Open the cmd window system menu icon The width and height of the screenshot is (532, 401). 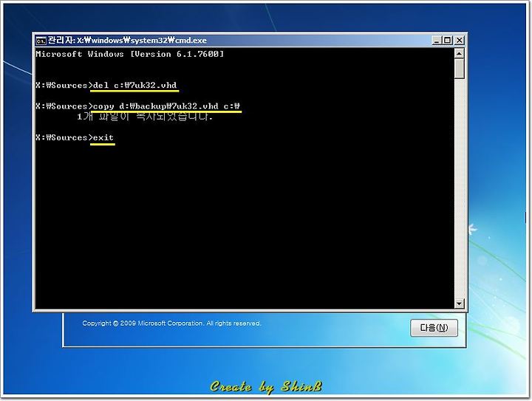pyautogui.click(x=41, y=41)
